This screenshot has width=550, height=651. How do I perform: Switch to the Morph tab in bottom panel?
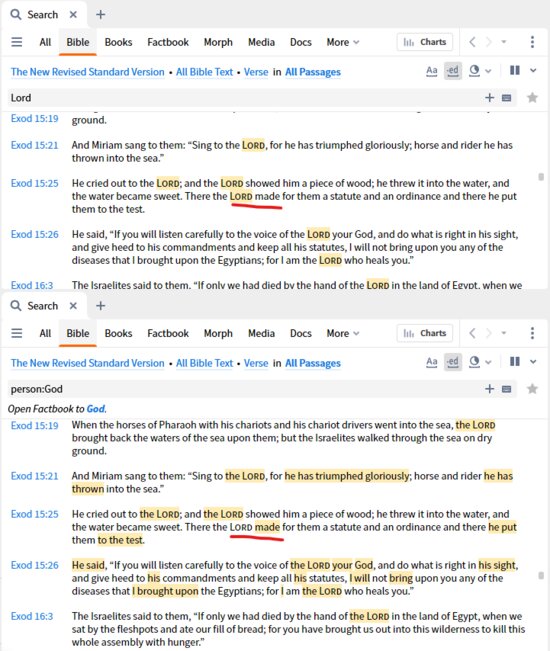pyautogui.click(x=218, y=333)
